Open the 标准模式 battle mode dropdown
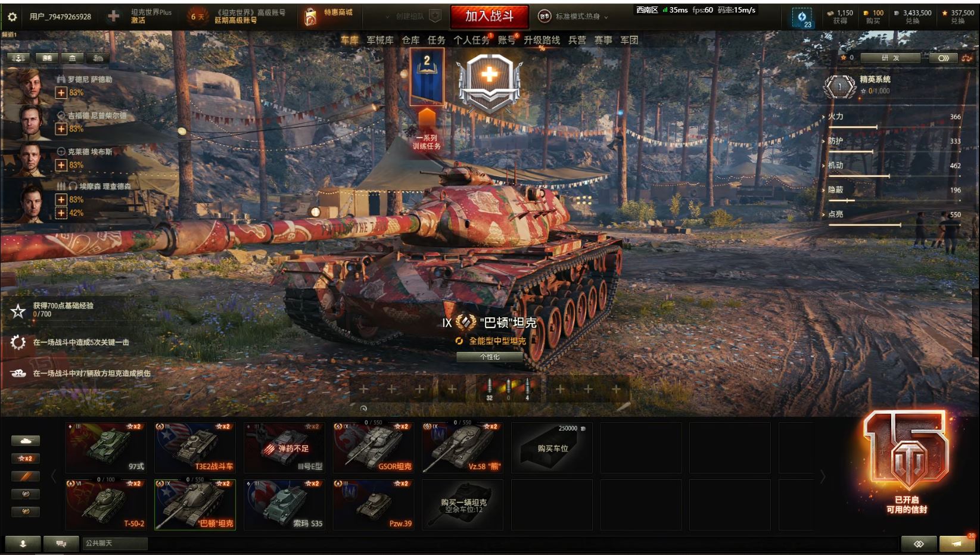The height and width of the screenshot is (555, 980). 574,17
